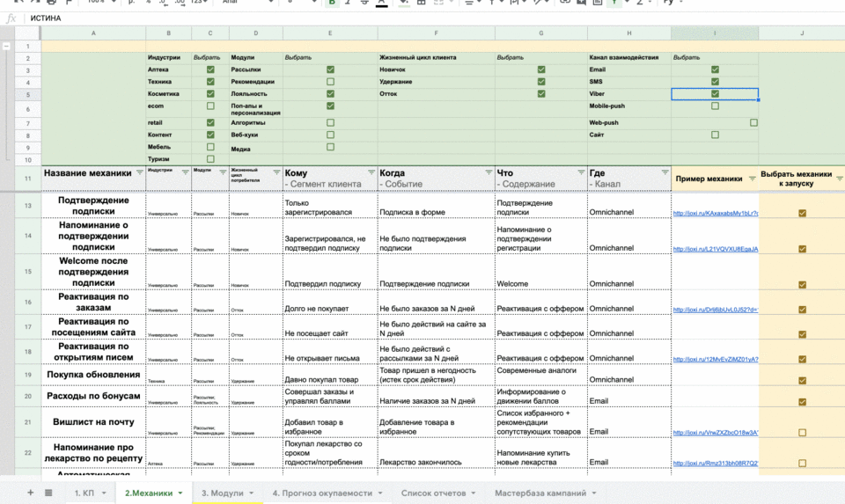Select the 2.Механики sheet tab

(149, 493)
